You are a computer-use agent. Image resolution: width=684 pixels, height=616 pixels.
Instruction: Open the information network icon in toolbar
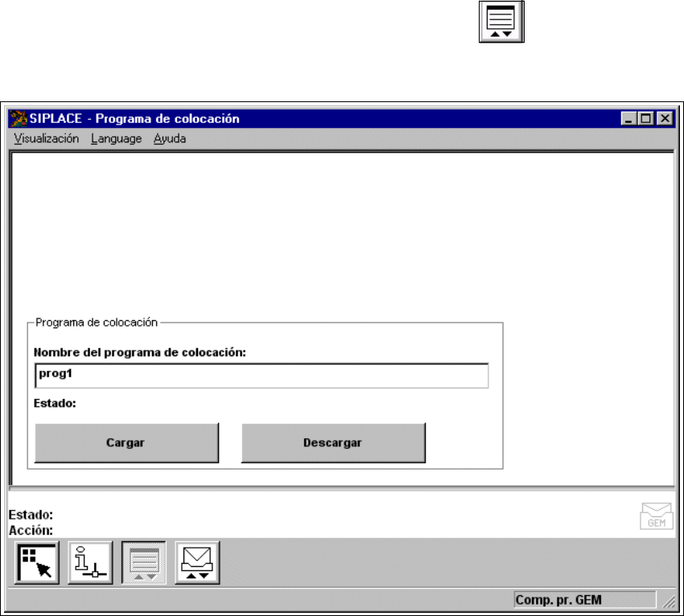[90, 563]
